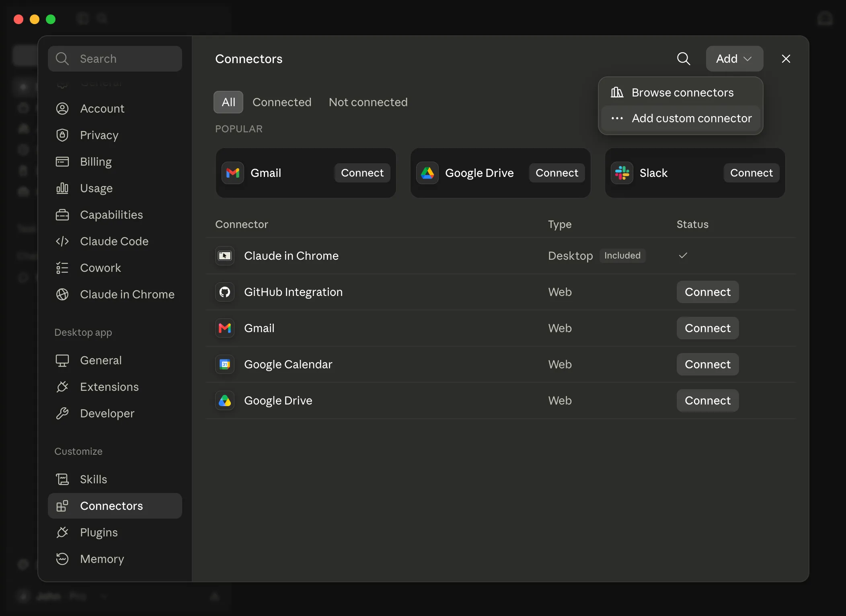The image size is (846, 616).
Task: Click the checkmark status for Claude in Chrome
Action: pyautogui.click(x=683, y=255)
